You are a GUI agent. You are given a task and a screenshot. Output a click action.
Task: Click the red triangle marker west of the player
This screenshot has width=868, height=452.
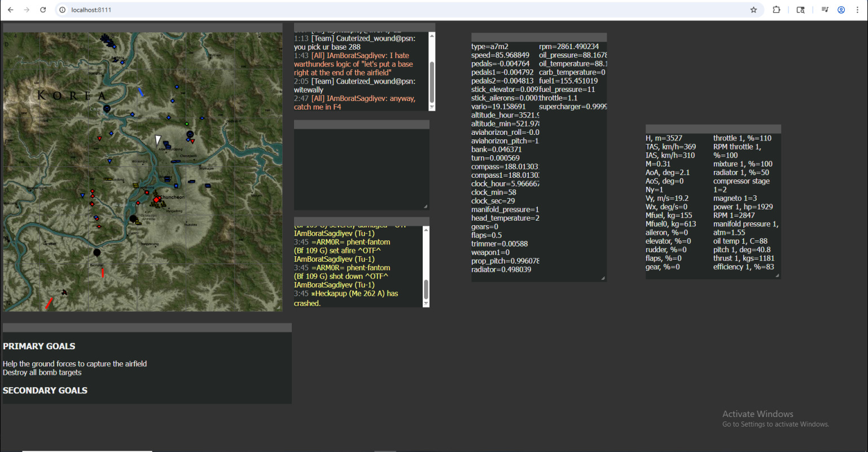tap(99, 139)
